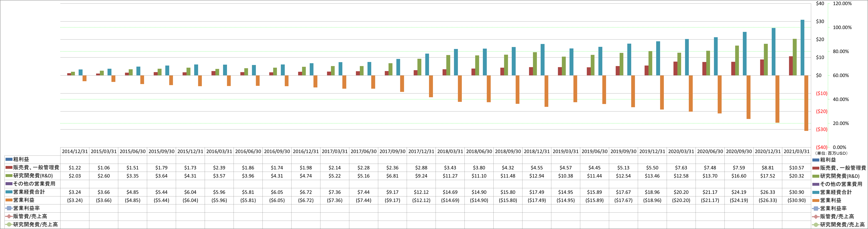This screenshot has width=868, height=229.
Task: Click the 販管費/売上高 diamond marker in the left legend
Action: [x=9, y=216]
